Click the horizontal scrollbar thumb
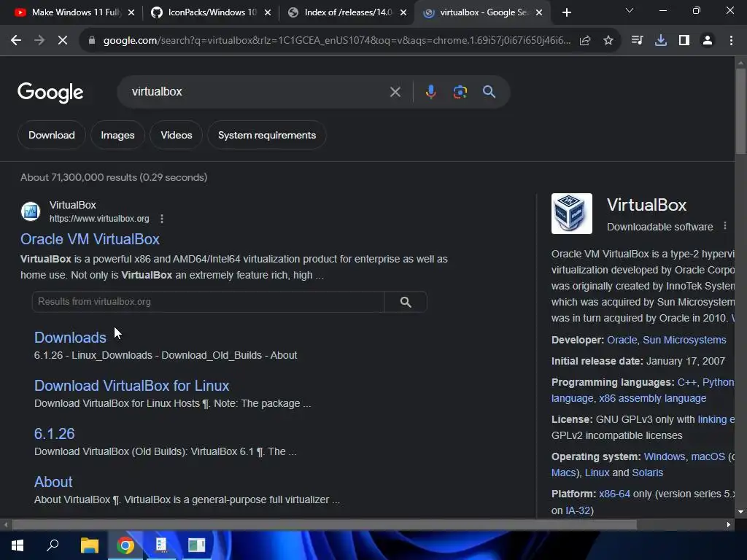 coord(324,525)
